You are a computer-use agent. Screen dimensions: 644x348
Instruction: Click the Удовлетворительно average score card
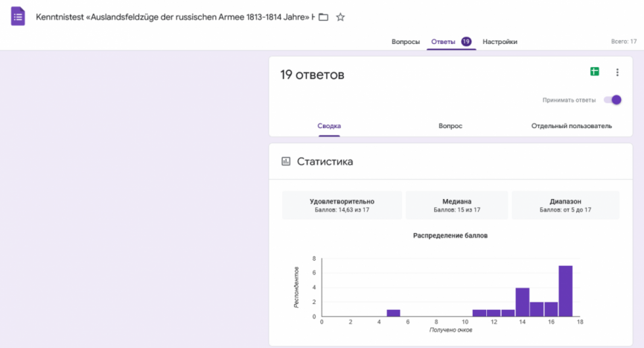click(342, 205)
